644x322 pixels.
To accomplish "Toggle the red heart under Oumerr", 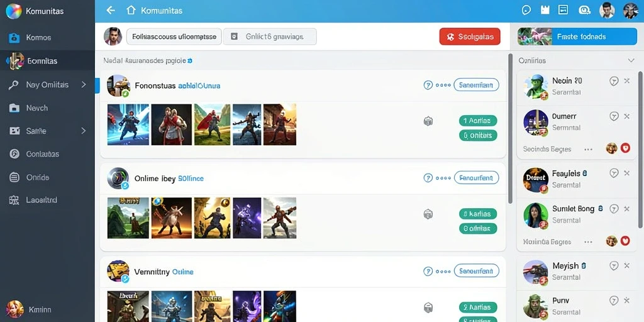I will tap(625, 148).
